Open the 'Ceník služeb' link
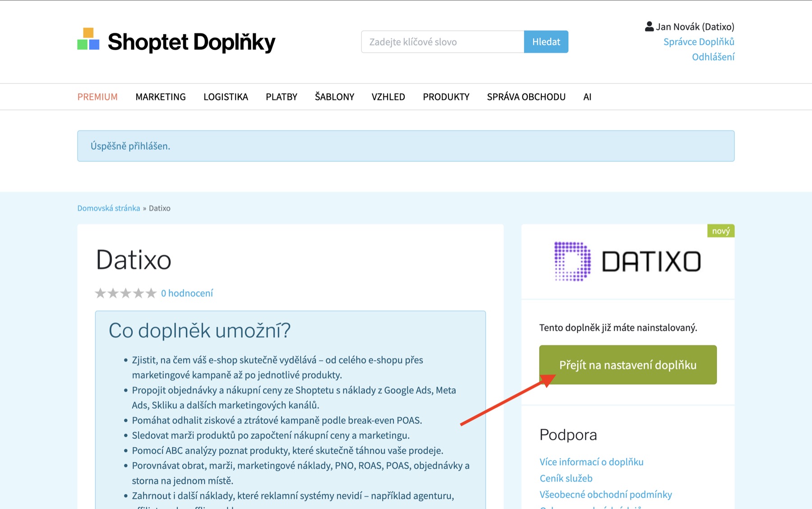 point(566,478)
